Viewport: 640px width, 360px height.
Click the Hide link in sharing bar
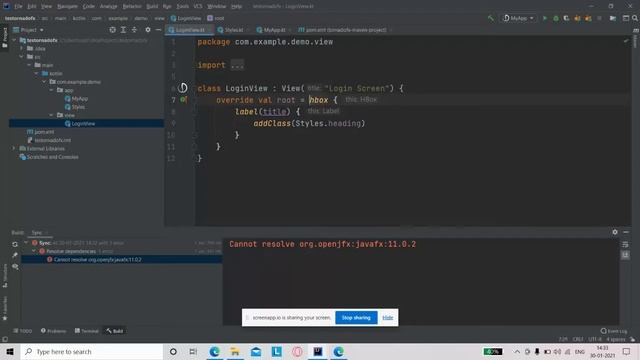[x=388, y=318]
